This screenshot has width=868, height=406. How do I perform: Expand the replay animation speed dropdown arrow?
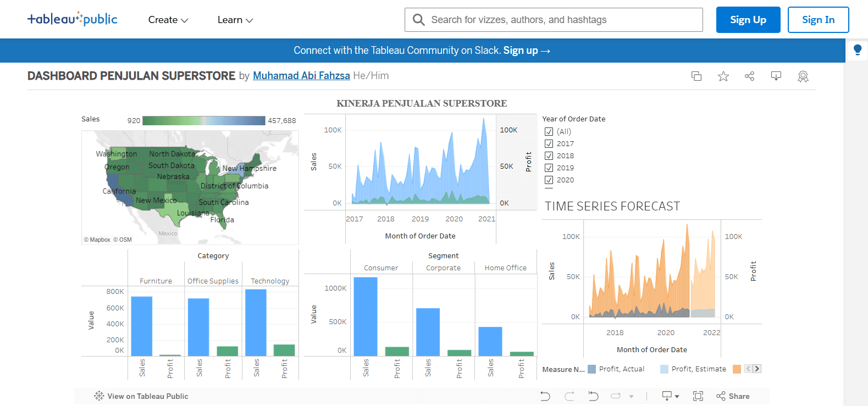(x=632, y=396)
